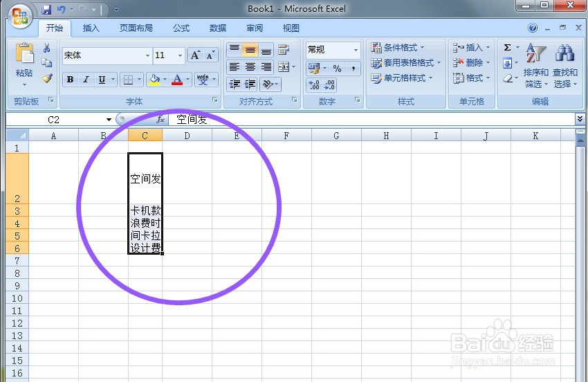Open Sort and Filter (排序和筛选)
The width and height of the screenshot is (588, 382).
536,65
